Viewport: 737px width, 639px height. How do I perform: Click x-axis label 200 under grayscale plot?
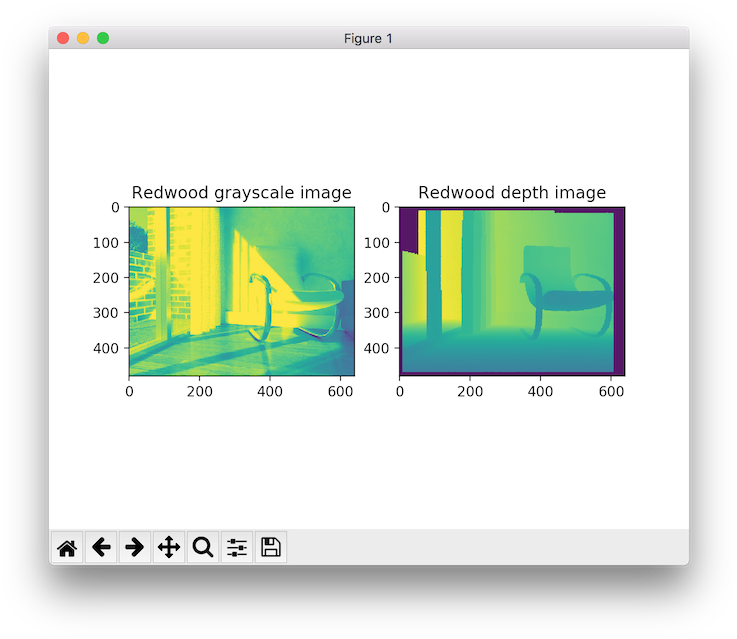pyautogui.click(x=199, y=391)
